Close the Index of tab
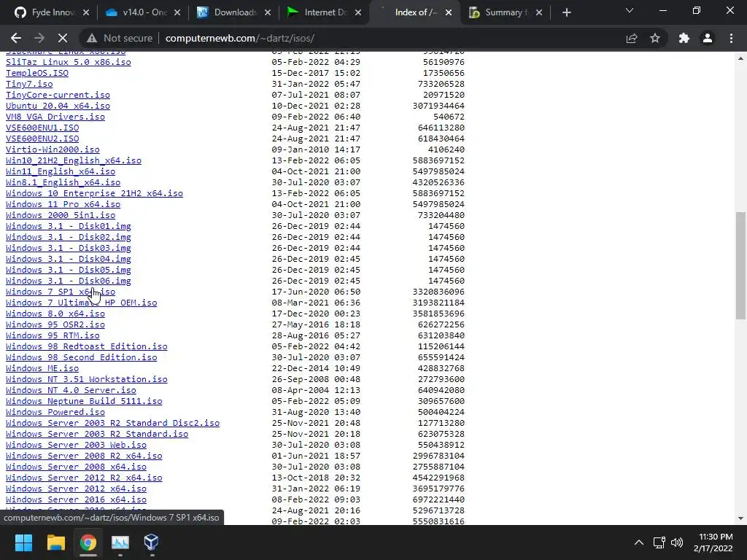Viewport: 747px width, 560px height. tap(449, 12)
